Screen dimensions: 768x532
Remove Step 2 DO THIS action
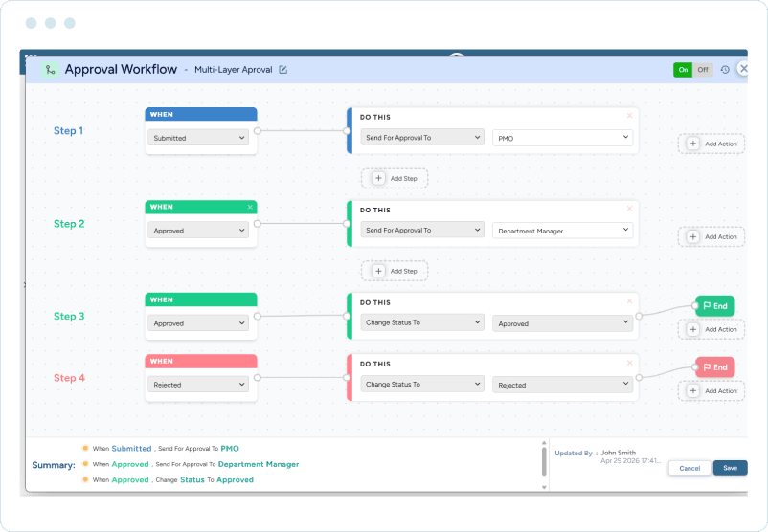(629, 209)
